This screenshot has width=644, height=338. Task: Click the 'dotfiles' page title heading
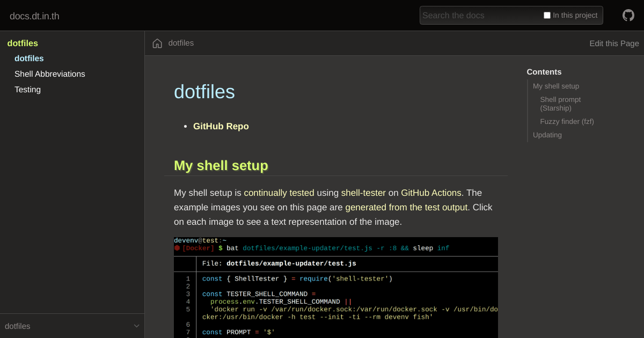click(x=204, y=92)
